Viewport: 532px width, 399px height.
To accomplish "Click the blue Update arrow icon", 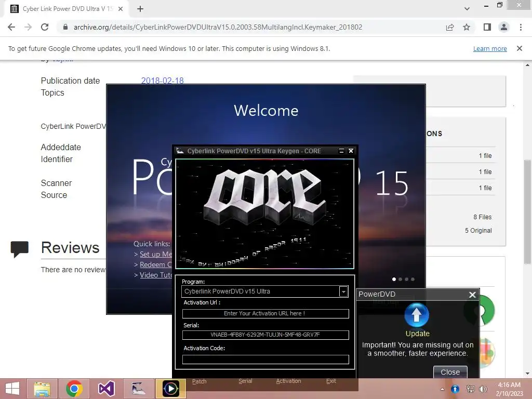I will (417, 315).
